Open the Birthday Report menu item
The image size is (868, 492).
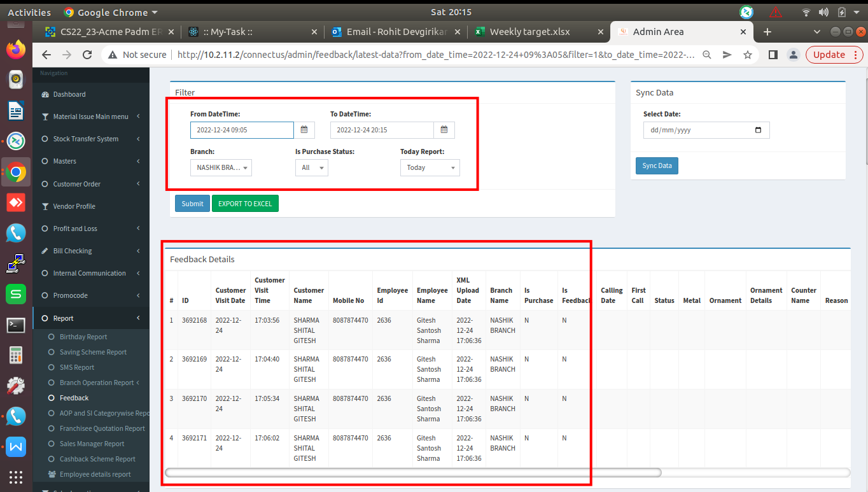click(83, 337)
